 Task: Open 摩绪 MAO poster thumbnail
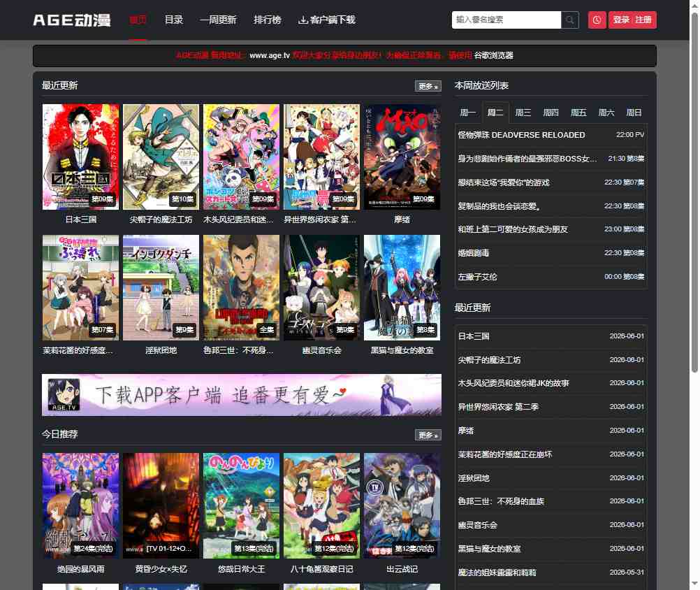point(402,157)
